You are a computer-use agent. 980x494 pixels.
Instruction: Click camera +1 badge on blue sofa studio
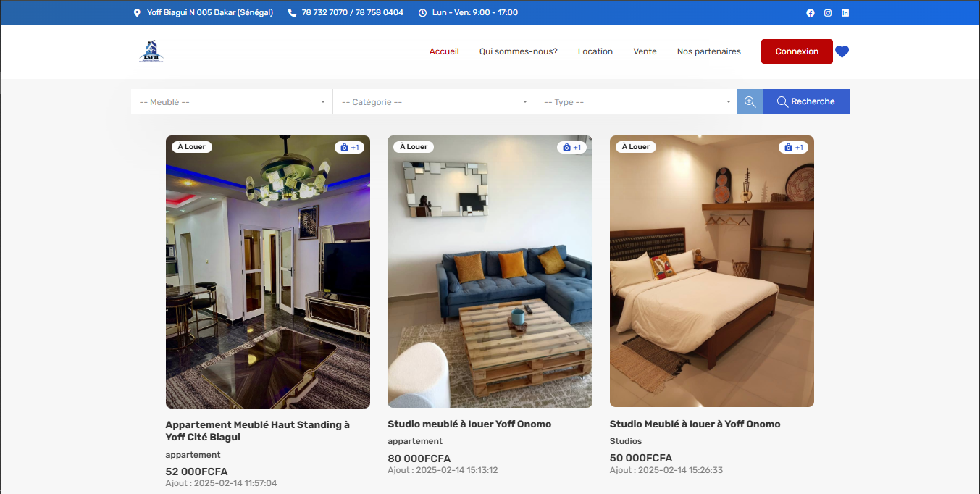[x=572, y=147]
